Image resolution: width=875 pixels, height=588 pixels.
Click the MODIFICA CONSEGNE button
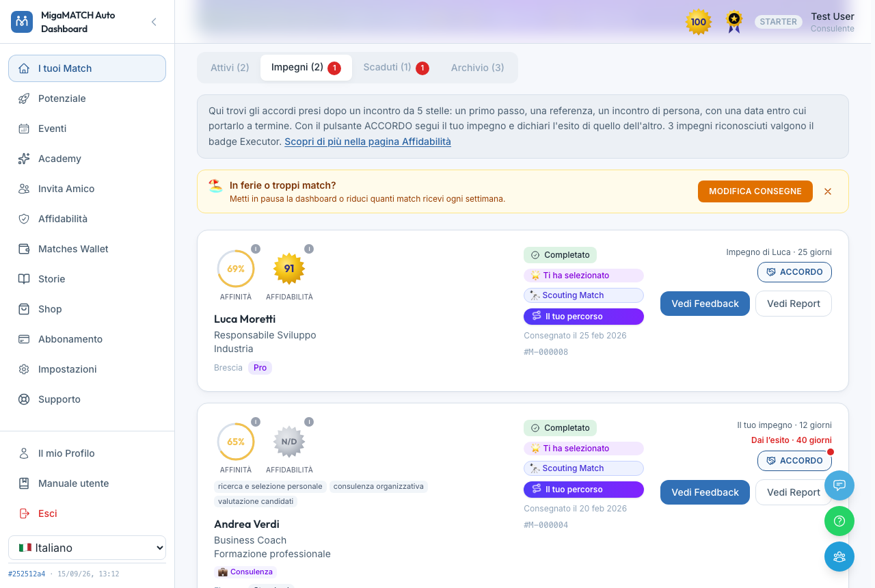coord(755,191)
